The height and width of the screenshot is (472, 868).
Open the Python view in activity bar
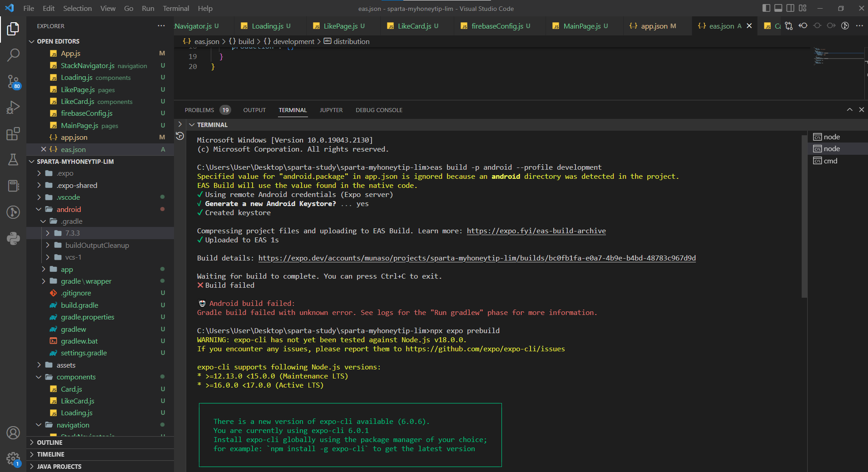tap(13, 238)
